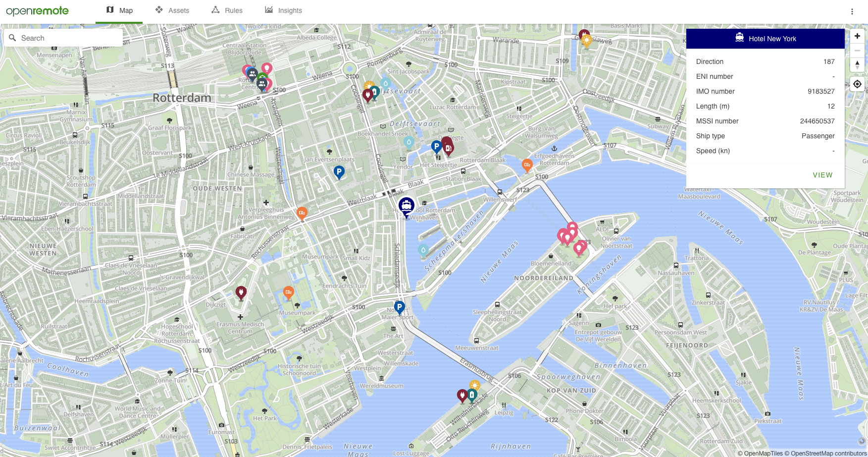Select water drop marker near Sint Jacobspark
The width and height of the screenshot is (868, 457).
[x=385, y=83]
